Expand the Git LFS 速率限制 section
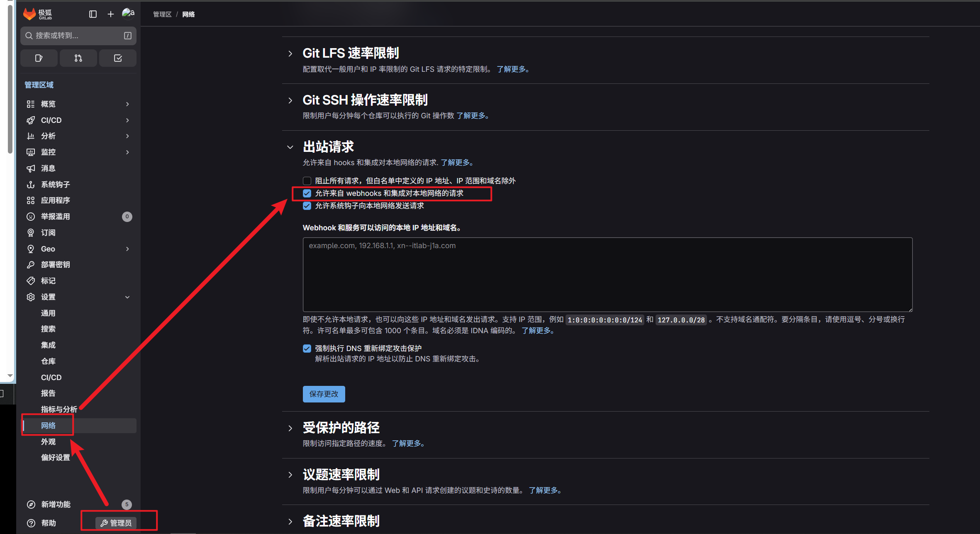Screen dimensions: 980x534 pos(290,54)
